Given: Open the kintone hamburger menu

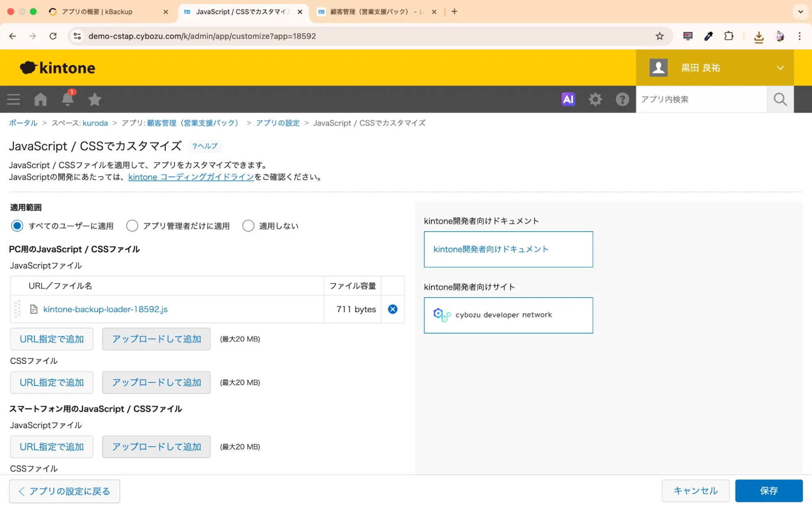Looking at the screenshot, I should point(13,99).
